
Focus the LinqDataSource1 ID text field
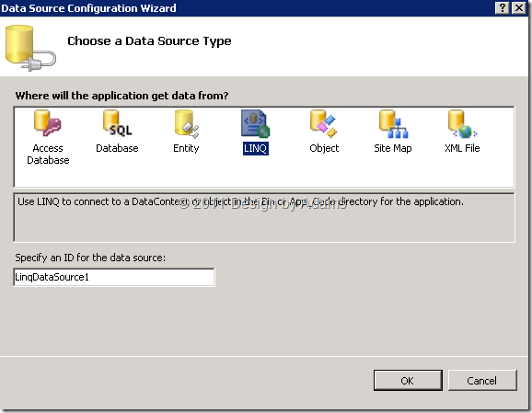(x=114, y=277)
